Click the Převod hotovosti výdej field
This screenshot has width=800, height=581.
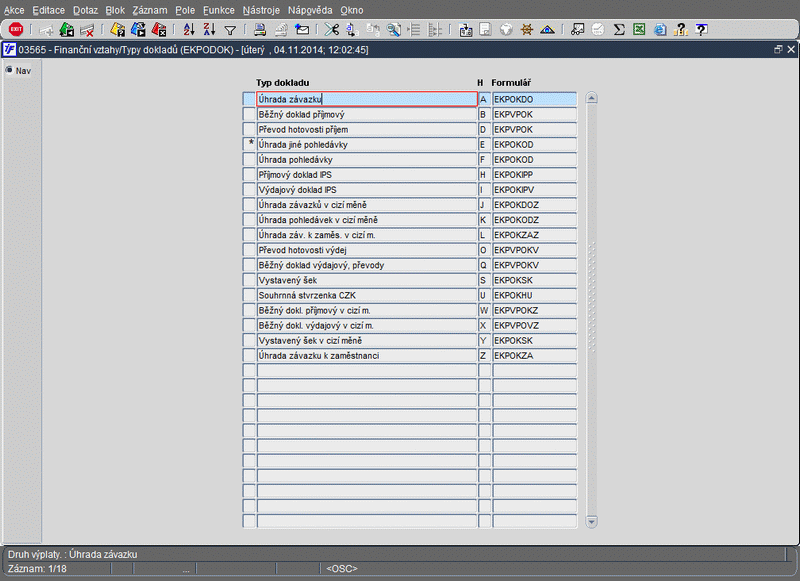tap(367, 250)
